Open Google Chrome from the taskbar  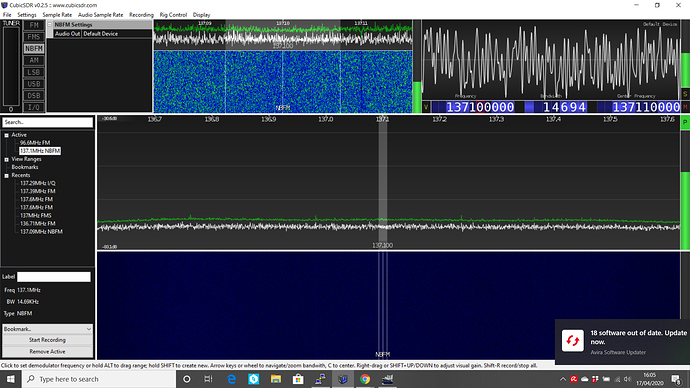coord(365,379)
